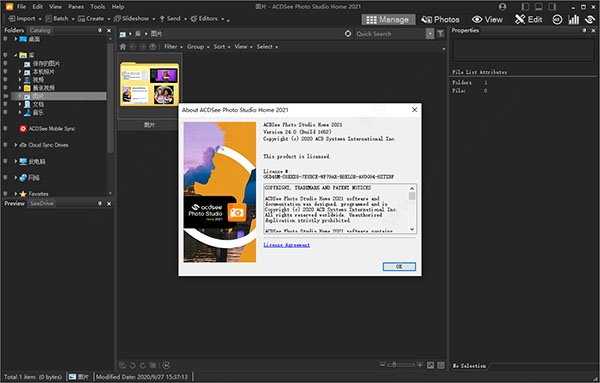Viewport: 600px width, 383px height.
Task: Toggle Easy-Select indicator beside Cloud Sync Drives
Action: 5,145
